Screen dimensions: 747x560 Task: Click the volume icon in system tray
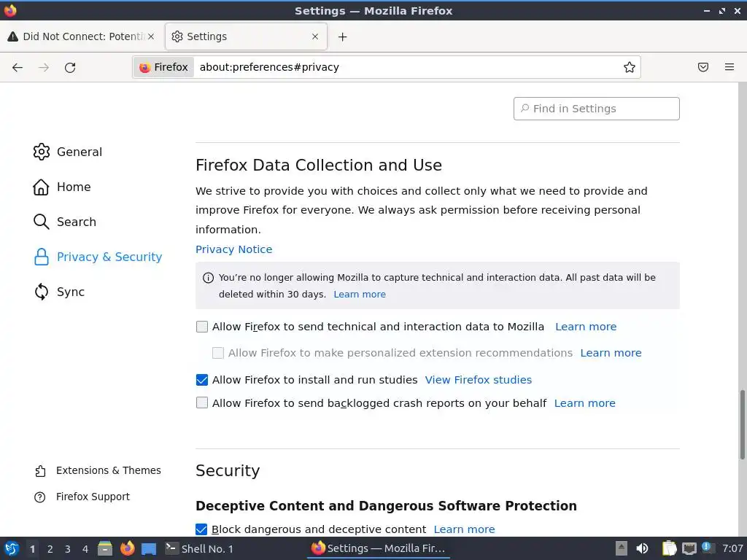coord(643,548)
